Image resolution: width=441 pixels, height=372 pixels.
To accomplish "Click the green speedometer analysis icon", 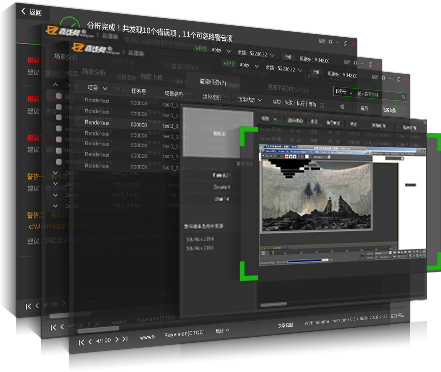I will tap(70, 22).
